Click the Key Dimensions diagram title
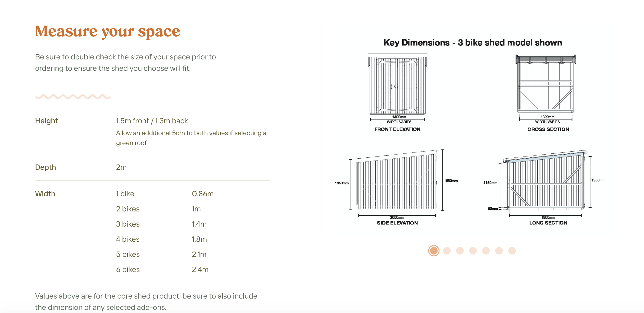 click(472, 42)
